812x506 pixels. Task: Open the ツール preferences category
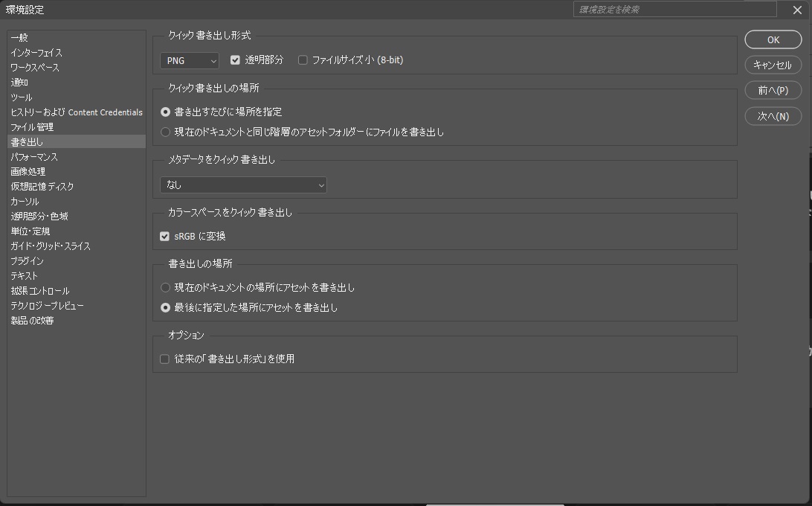(x=77, y=97)
